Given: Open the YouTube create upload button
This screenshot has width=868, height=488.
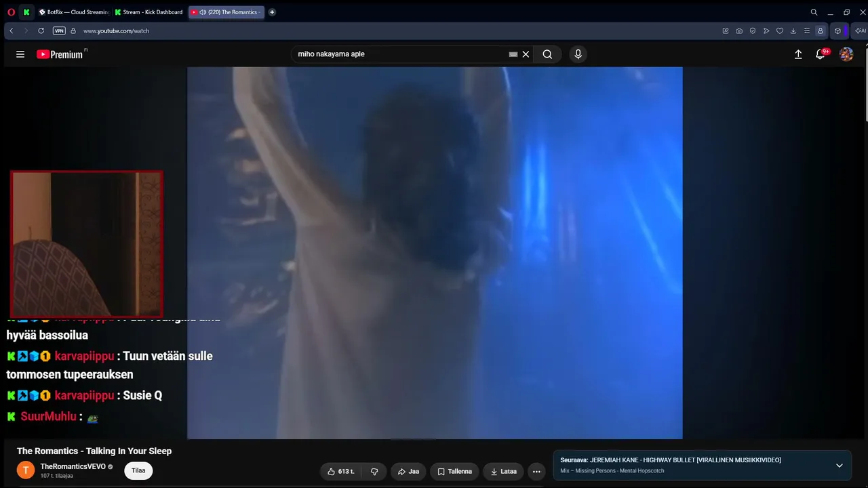Looking at the screenshot, I should pos(798,54).
